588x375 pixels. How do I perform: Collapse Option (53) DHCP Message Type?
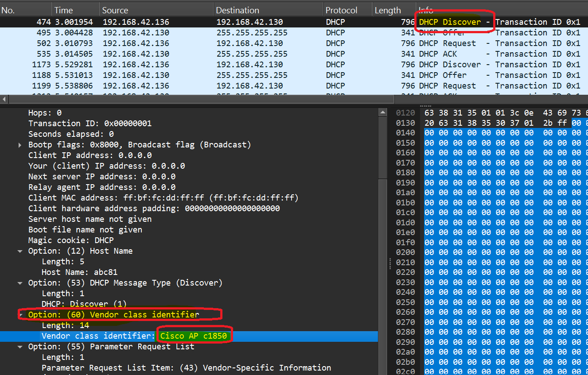pyautogui.click(x=19, y=282)
